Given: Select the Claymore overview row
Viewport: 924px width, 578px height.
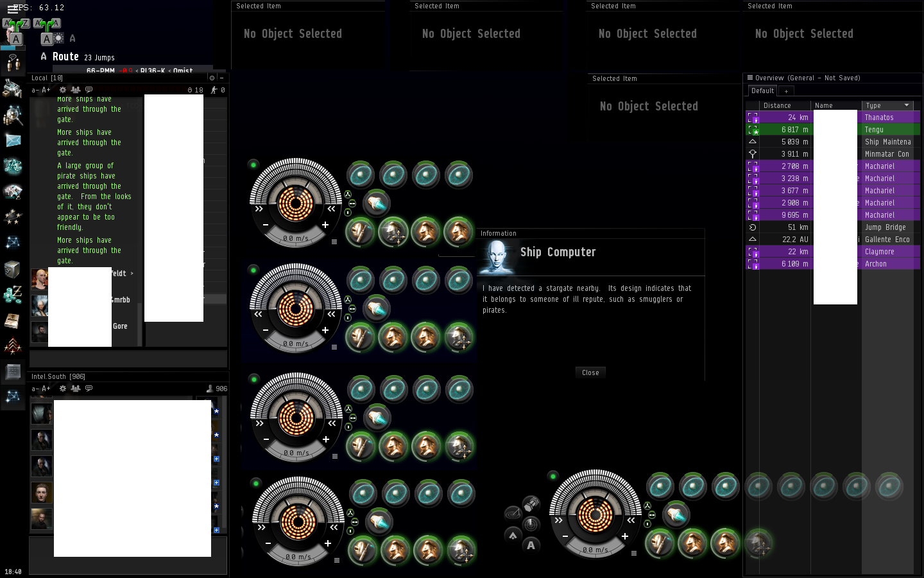Looking at the screenshot, I should [x=832, y=252].
